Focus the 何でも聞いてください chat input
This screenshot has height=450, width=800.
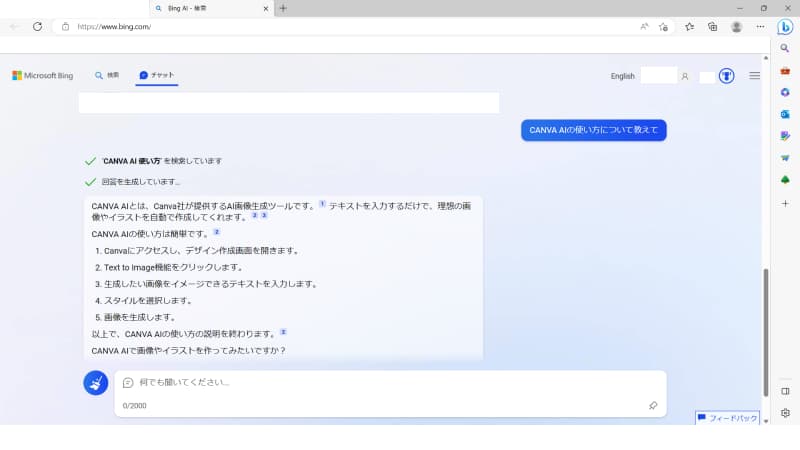point(390,382)
